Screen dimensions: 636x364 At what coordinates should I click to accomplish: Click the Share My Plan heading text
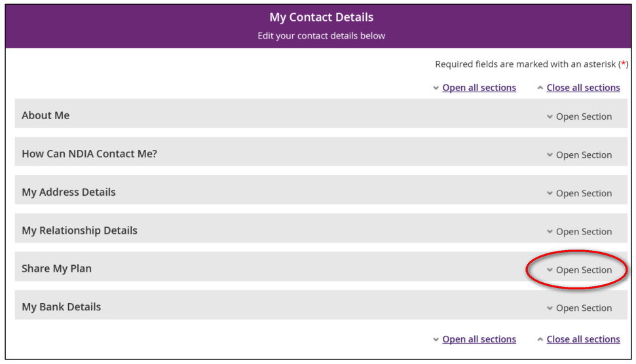click(56, 268)
